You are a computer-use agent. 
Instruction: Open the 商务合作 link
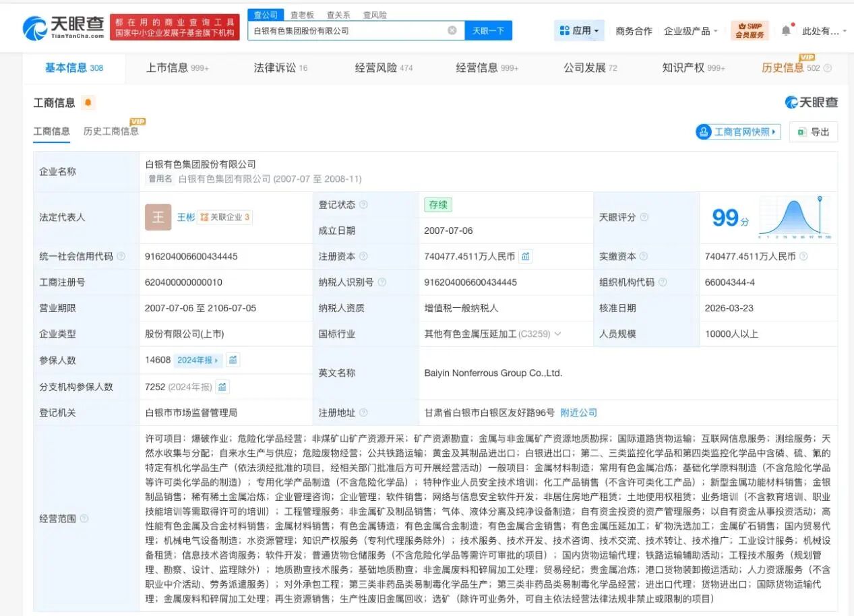click(x=634, y=31)
